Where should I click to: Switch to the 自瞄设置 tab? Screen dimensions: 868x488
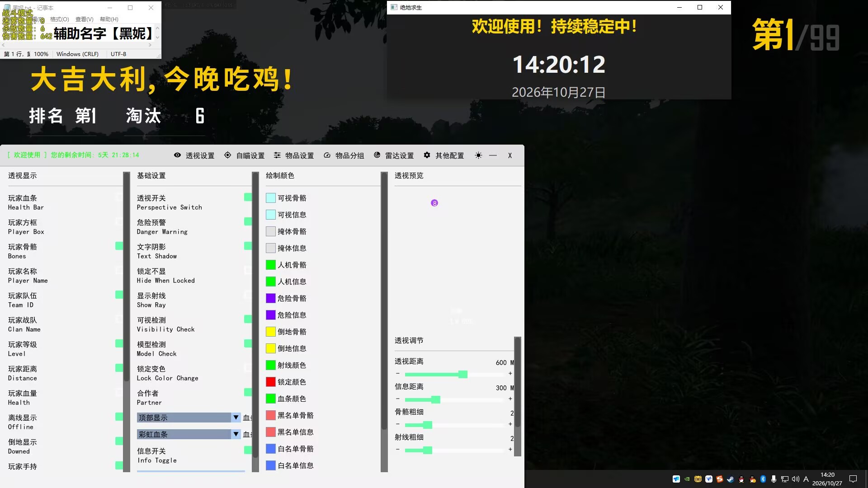pos(245,155)
